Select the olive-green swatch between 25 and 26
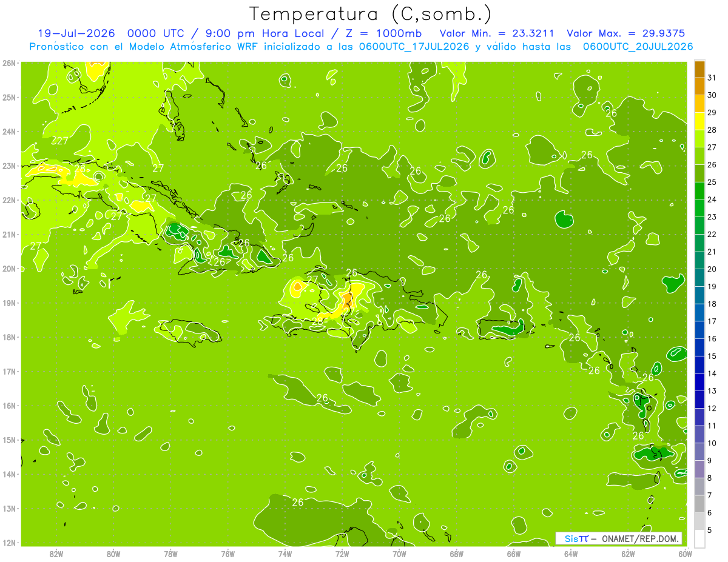This screenshot has height=562, width=728. (699, 173)
